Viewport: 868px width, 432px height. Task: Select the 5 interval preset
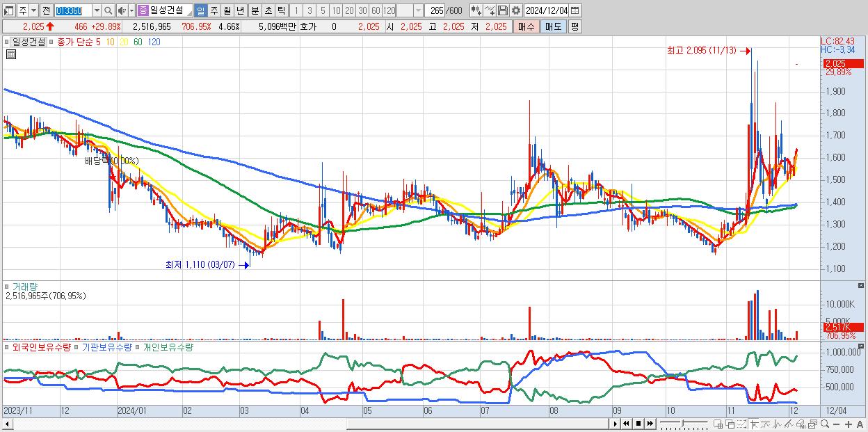pos(322,10)
